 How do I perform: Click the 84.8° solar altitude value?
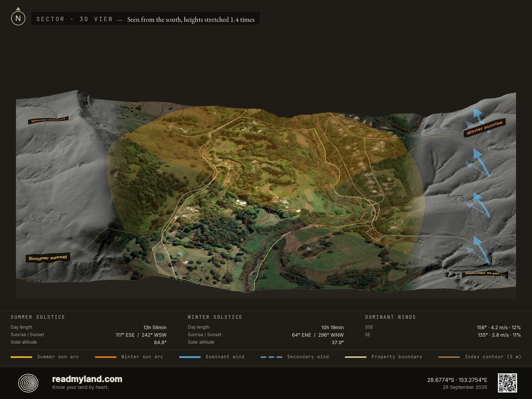[x=160, y=342]
